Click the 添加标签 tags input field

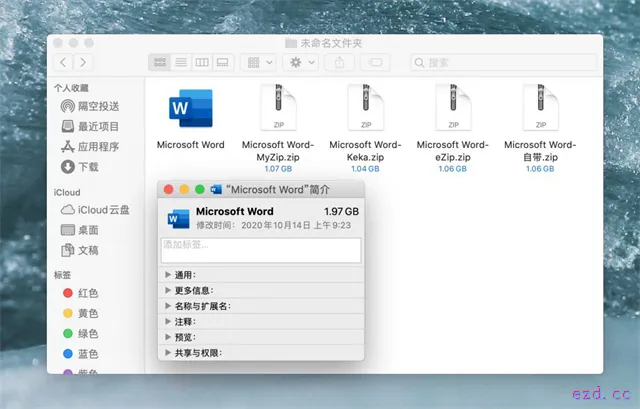point(261,250)
